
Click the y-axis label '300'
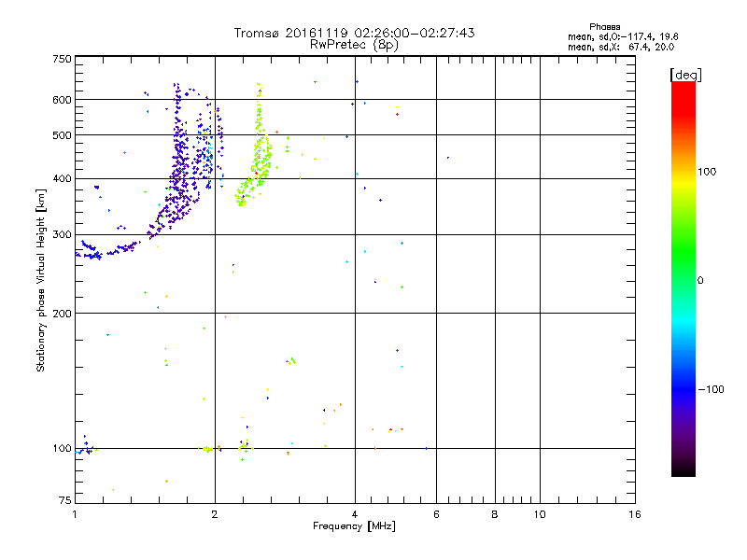(x=62, y=234)
